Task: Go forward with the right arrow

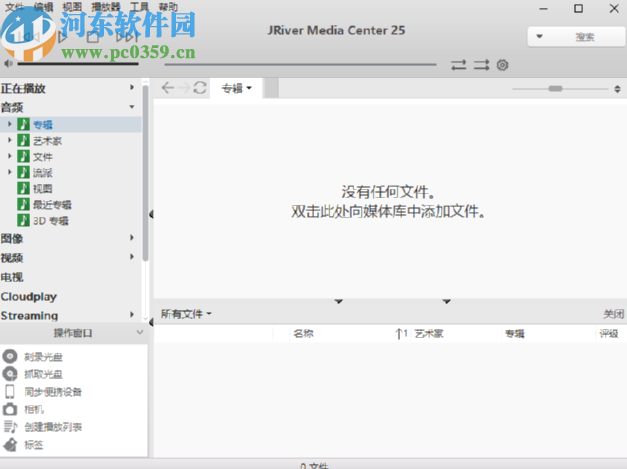Action: click(184, 88)
